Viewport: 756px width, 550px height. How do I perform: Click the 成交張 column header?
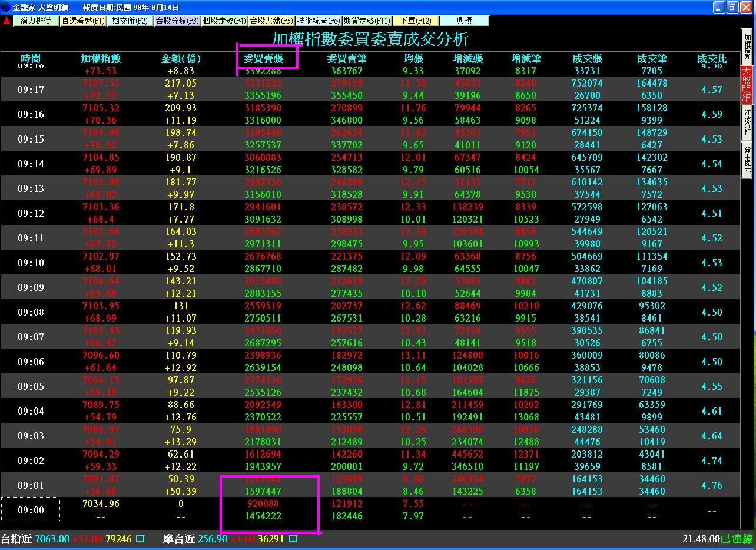587,58
